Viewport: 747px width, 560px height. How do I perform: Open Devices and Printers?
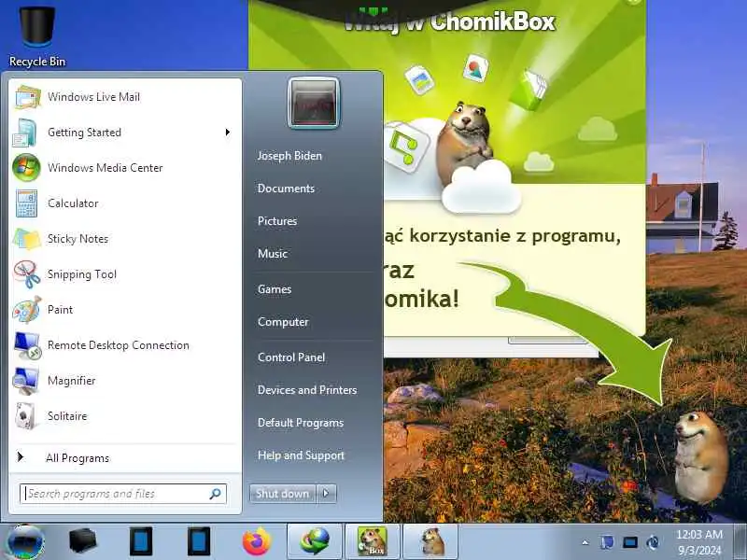tap(307, 390)
